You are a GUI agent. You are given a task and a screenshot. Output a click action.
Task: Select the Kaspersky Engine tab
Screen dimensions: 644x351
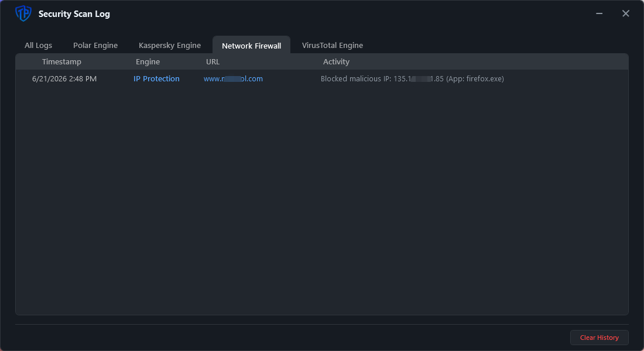[170, 45]
